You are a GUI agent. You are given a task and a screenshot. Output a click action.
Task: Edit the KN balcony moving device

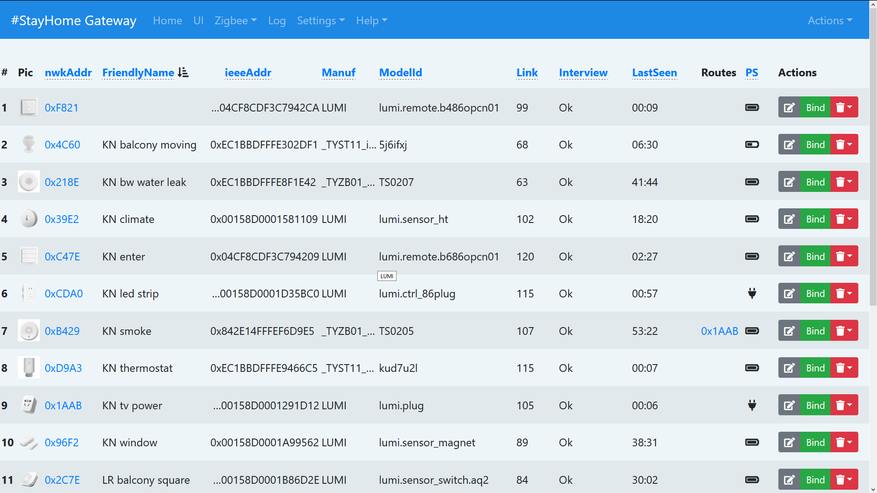click(789, 144)
